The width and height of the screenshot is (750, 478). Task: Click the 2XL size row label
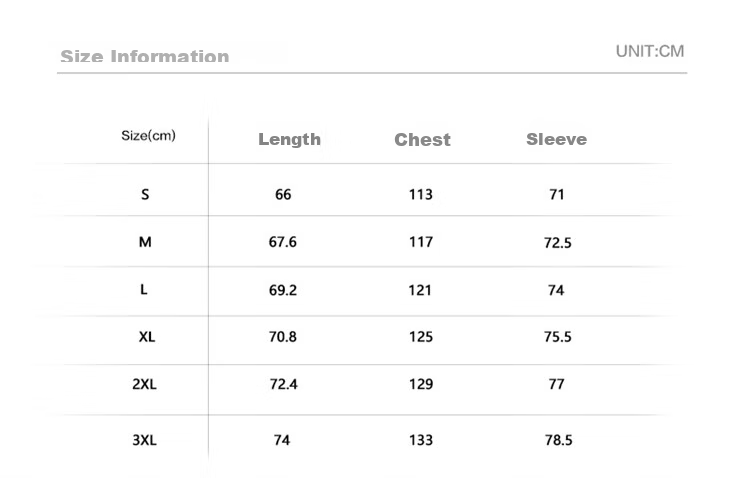[144, 384]
